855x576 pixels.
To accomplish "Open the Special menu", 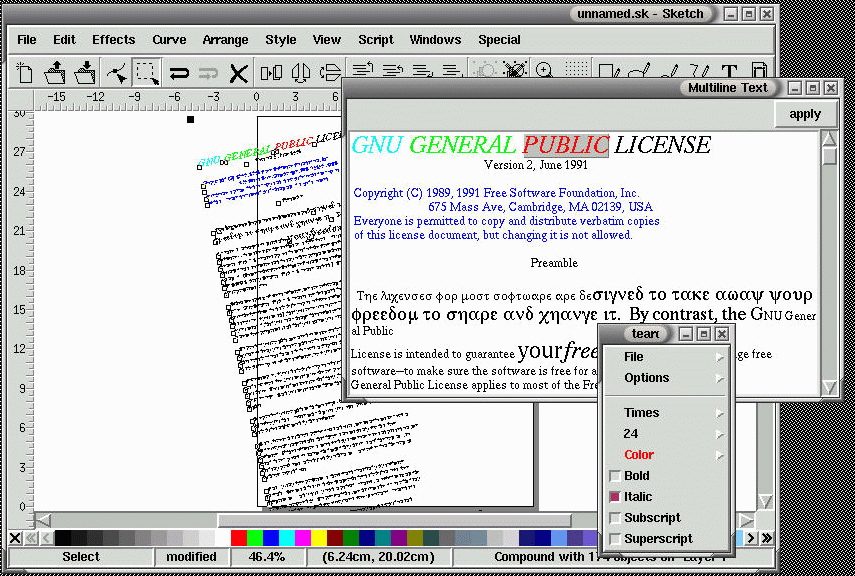I will tap(499, 40).
